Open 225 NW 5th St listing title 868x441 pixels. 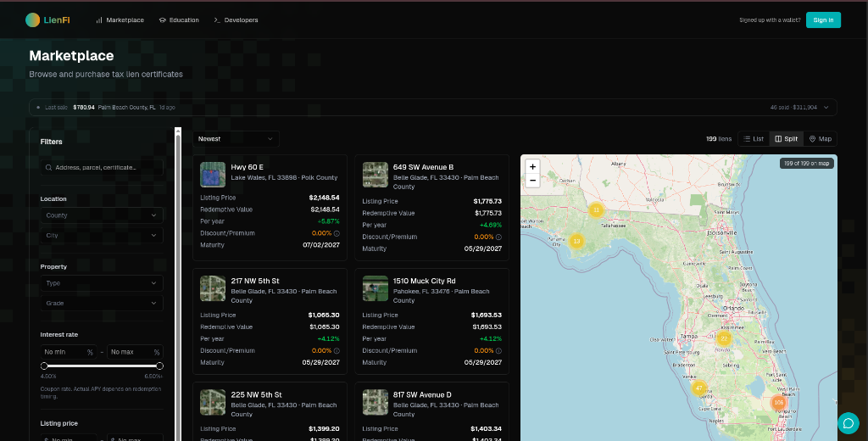(256, 394)
